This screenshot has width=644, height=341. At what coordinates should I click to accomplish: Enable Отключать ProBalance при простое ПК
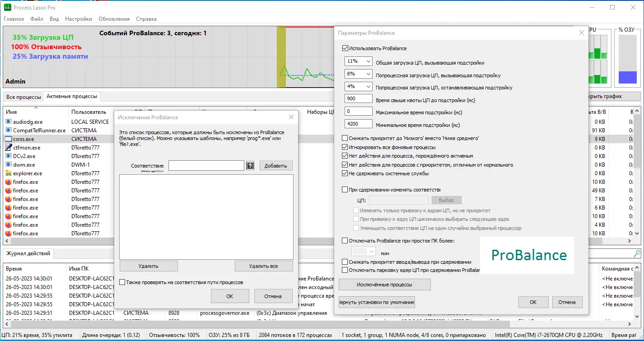click(x=345, y=241)
